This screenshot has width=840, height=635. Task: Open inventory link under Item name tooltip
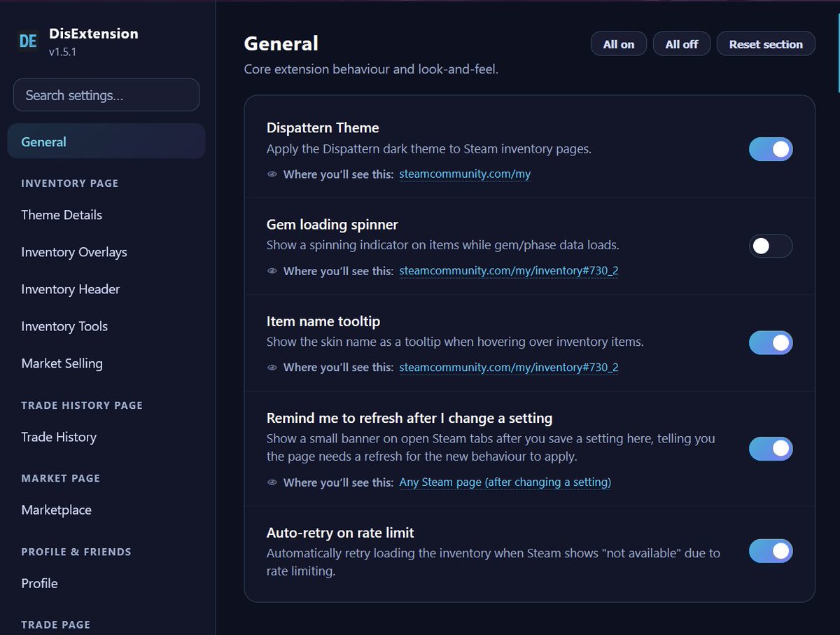[x=509, y=368]
